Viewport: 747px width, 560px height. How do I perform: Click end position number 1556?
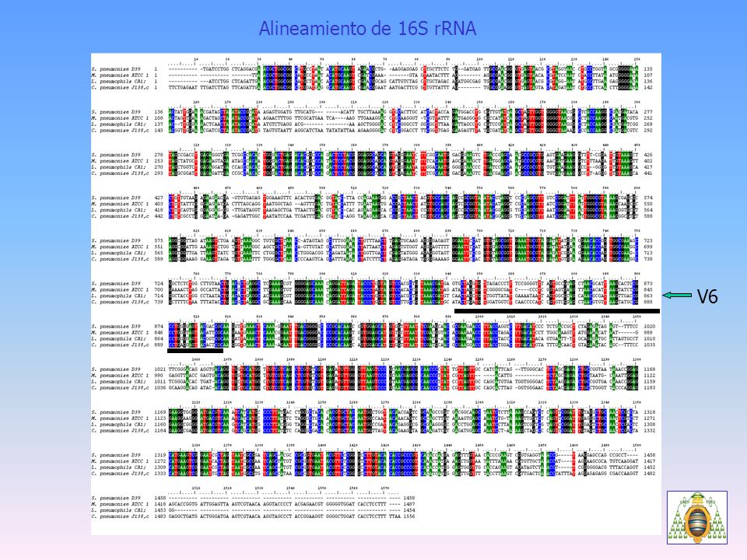point(409,516)
